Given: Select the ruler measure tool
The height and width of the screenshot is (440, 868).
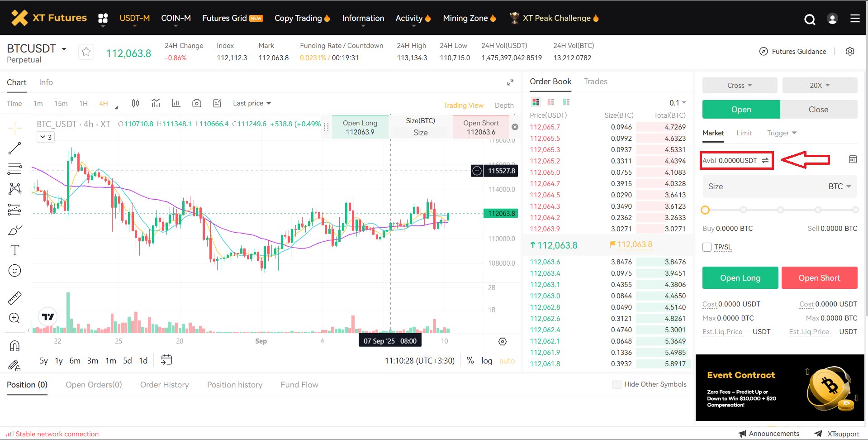Looking at the screenshot, I should point(14,298).
